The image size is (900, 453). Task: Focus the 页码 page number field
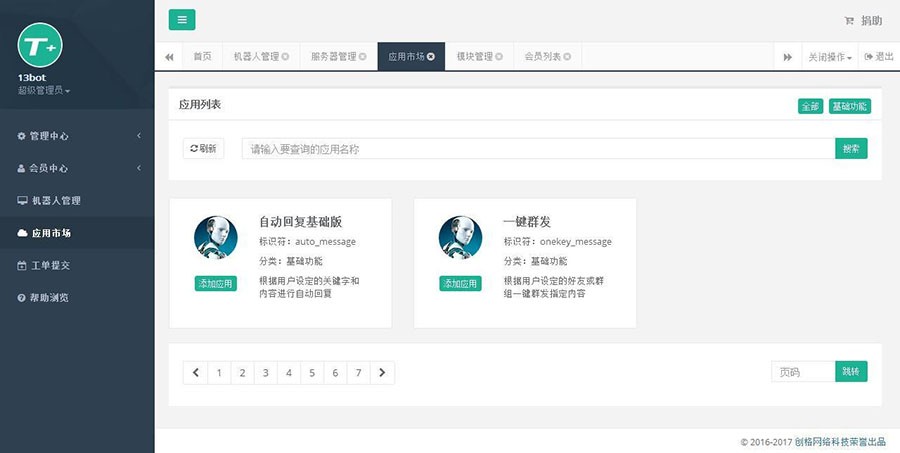(803, 371)
